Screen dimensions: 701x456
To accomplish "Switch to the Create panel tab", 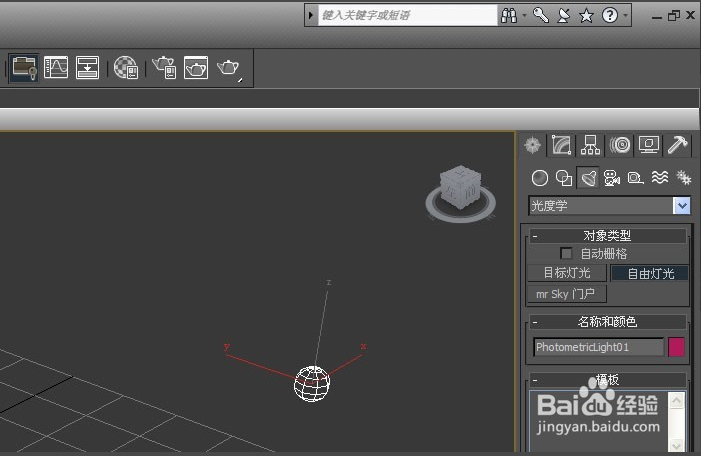I will [532, 145].
